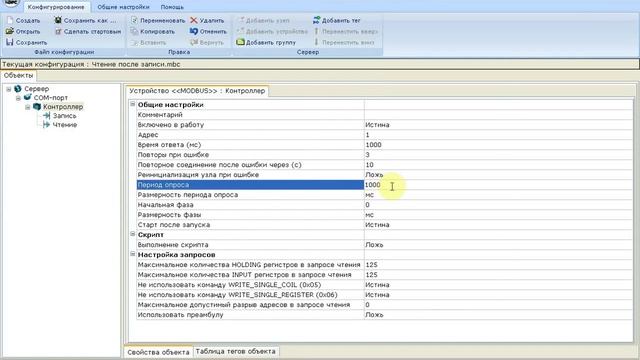Viewport: 640px width, 360px height.
Task: Click the Добавить группу icon
Action: pyautogui.click(x=240, y=42)
